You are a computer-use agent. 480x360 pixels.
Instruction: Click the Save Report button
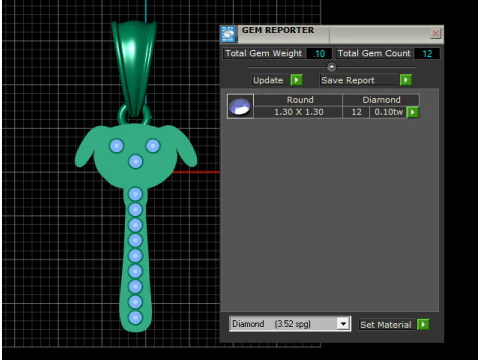click(359, 80)
